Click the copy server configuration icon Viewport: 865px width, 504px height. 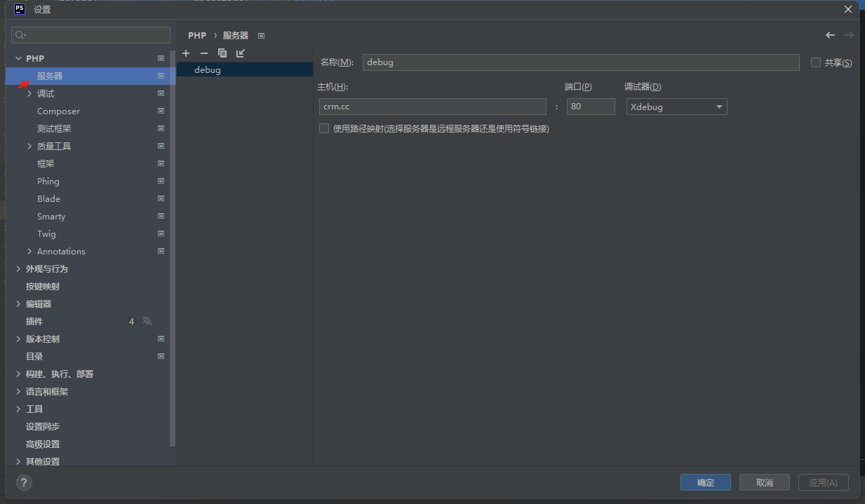222,53
